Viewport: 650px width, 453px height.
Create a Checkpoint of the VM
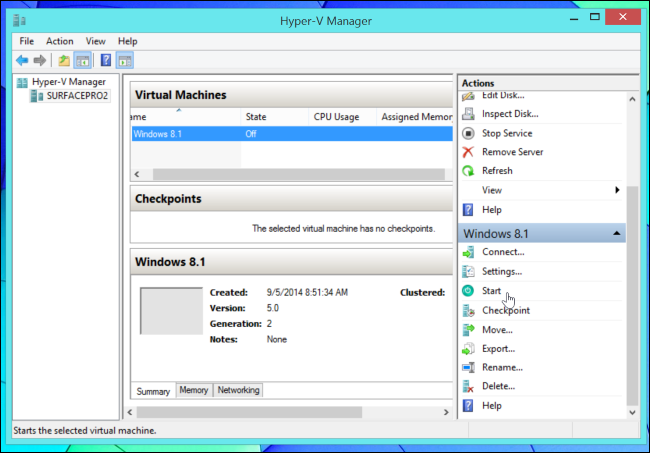coord(505,310)
